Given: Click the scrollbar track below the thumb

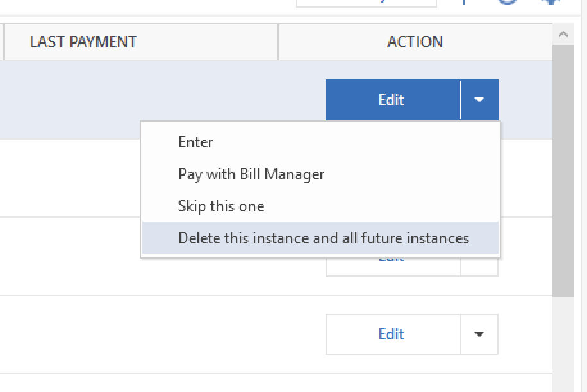Looking at the screenshot, I should pyautogui.click(x=563, y=346).
